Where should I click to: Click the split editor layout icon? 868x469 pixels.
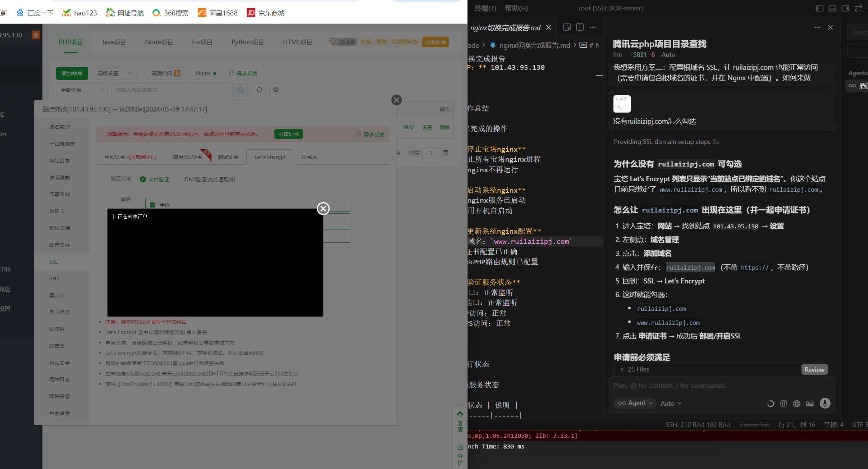(x=580, y=27)
